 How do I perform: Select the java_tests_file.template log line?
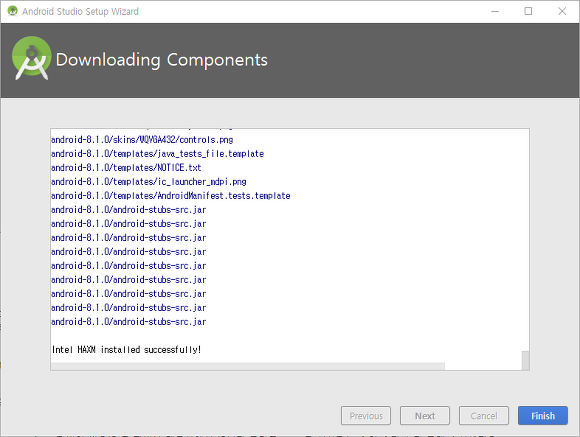click(x=158, y=154)
